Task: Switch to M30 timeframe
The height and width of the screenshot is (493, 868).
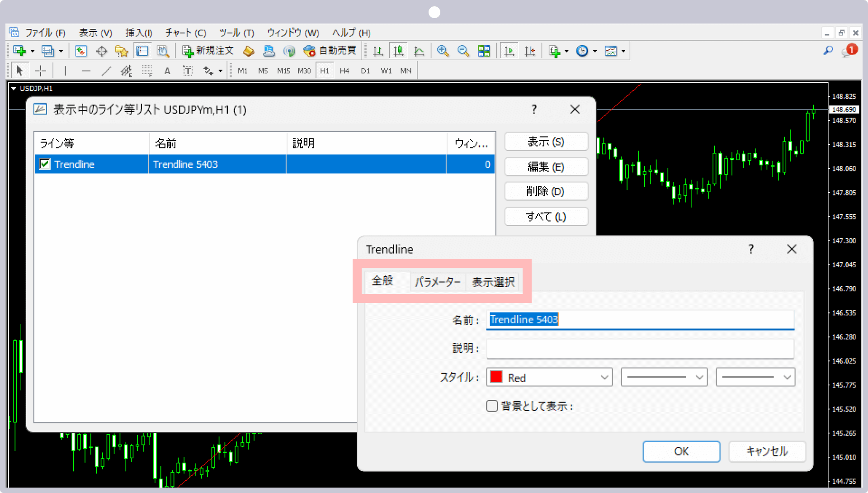Action: [304, 71]
